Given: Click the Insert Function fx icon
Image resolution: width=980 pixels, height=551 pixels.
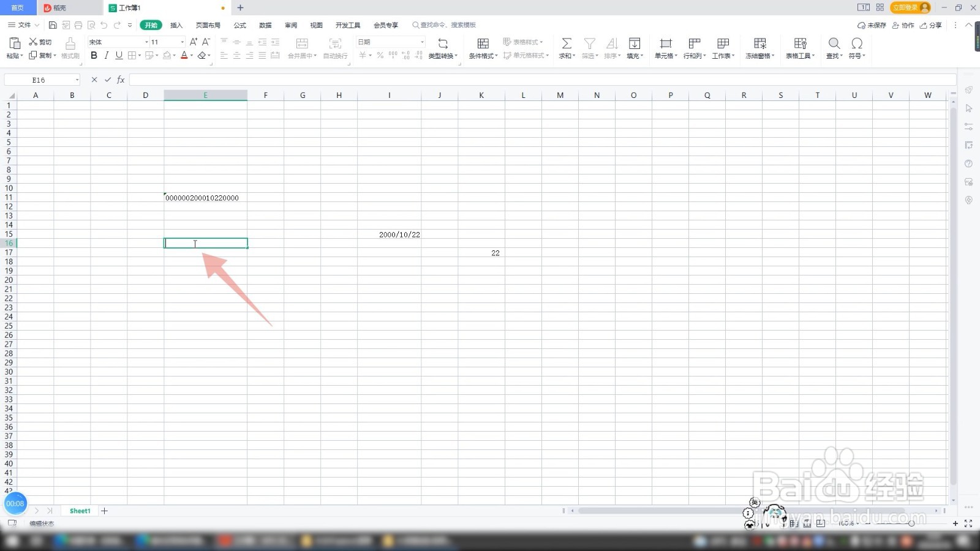Looking at the screenshot, I should (121, 80).
